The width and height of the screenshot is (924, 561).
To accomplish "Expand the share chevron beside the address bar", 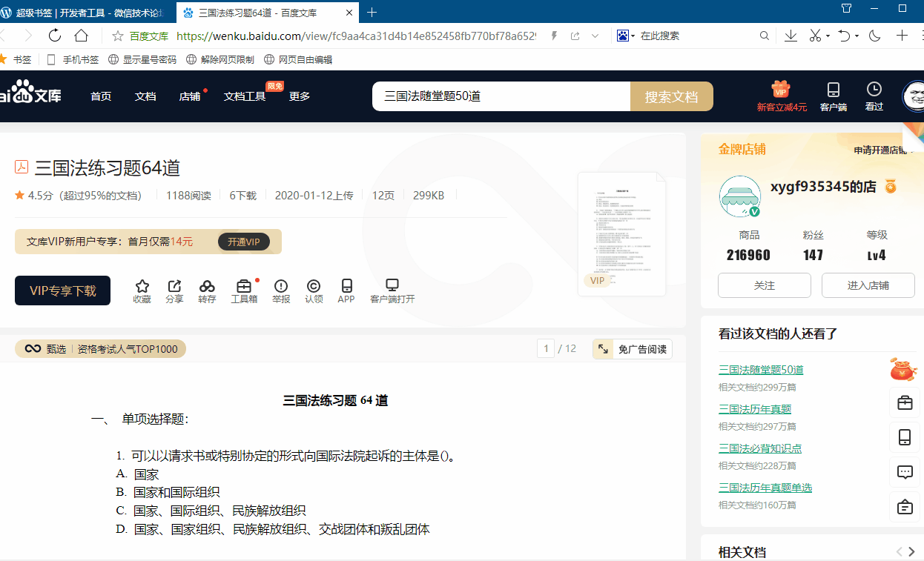I will pos(594,35).
